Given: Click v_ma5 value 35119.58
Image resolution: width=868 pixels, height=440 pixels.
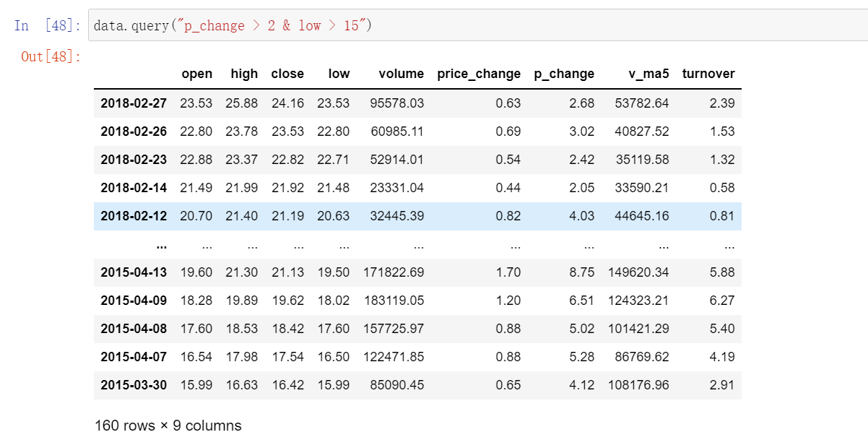Looking at the screenshot, I should click(642, 160).
